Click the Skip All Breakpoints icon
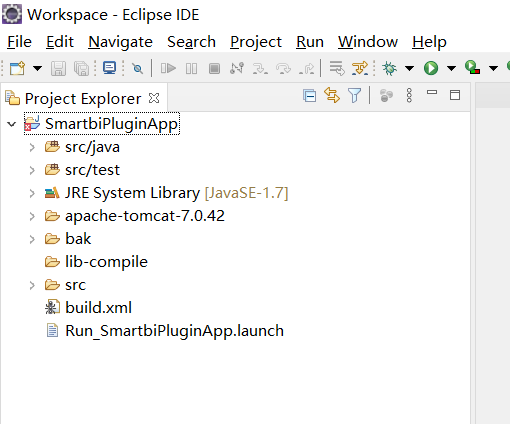 (137, 69)
